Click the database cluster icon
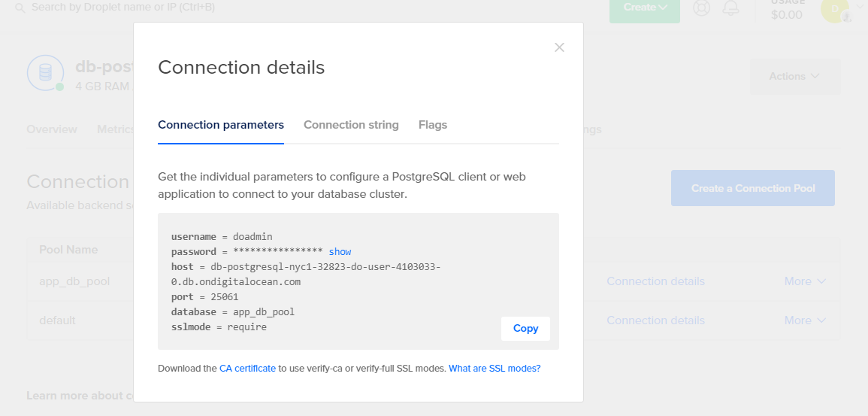 coord(45,73)
